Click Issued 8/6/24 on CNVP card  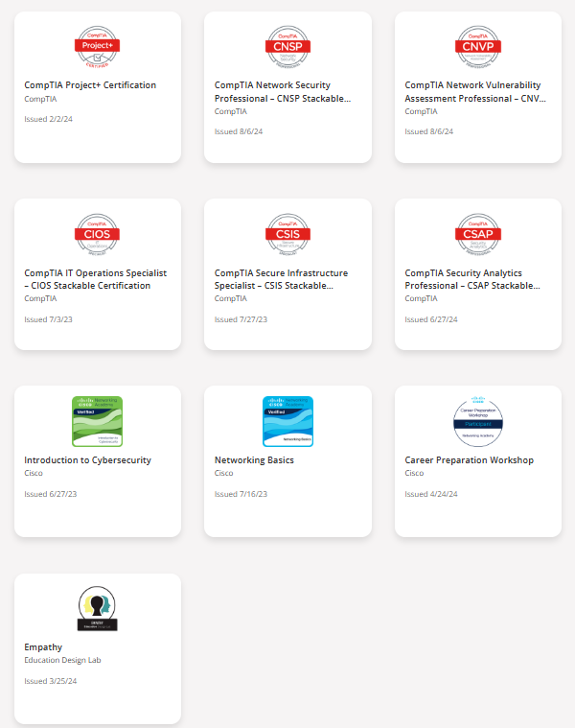(429, 131)
